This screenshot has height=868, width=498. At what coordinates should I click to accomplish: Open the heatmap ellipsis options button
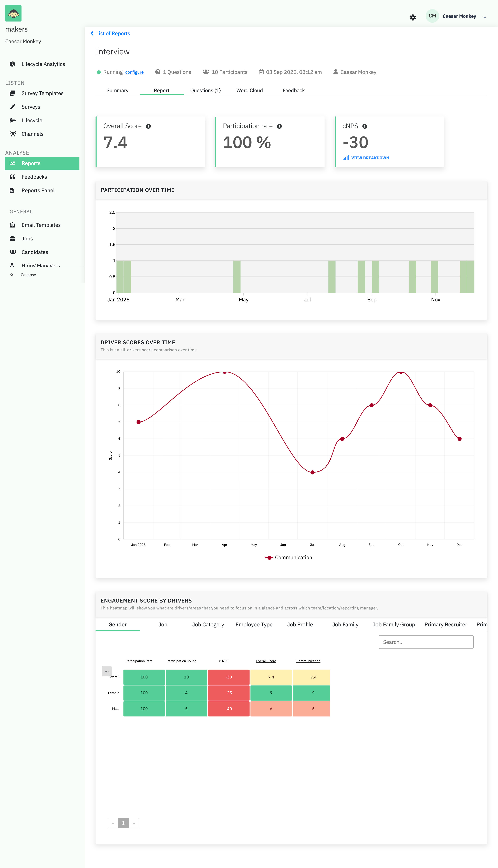(107, 671)
